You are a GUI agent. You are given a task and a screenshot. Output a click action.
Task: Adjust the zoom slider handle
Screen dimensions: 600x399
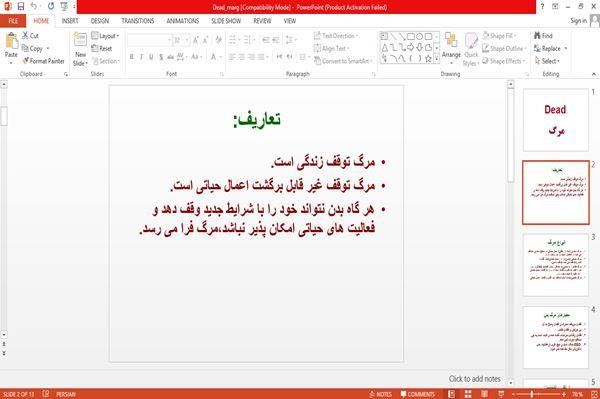click(532, 394)
